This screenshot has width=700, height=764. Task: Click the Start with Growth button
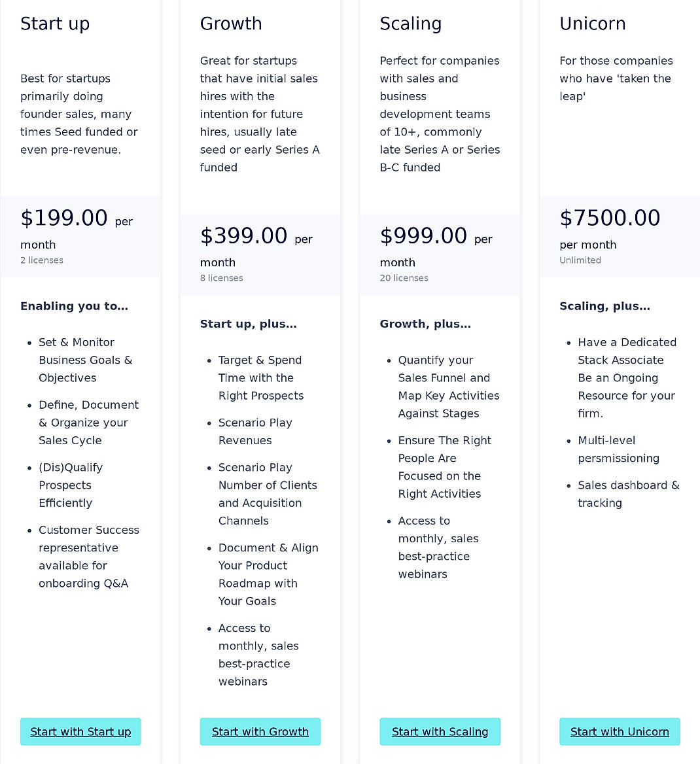(x=260, y=731)
